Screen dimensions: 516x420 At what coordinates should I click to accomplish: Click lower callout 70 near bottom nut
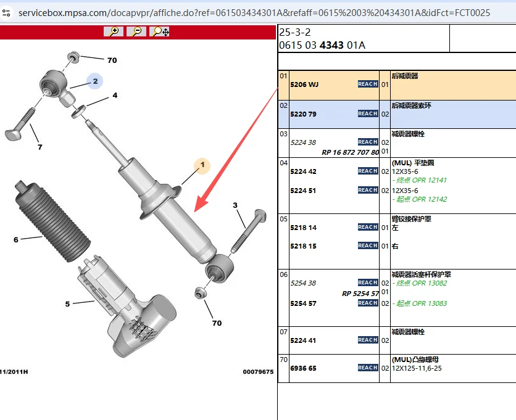click(217, 323)
